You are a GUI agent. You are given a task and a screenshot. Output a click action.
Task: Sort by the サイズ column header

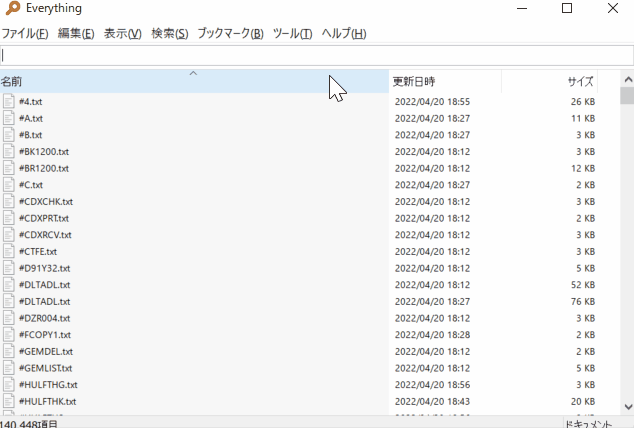[x=549, y=81]
